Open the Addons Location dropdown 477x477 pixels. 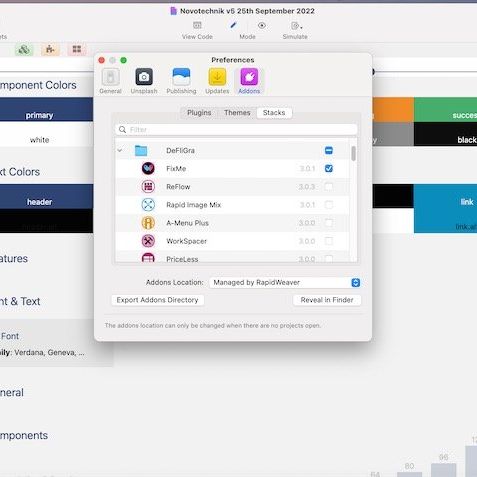(x=285, y=283)
